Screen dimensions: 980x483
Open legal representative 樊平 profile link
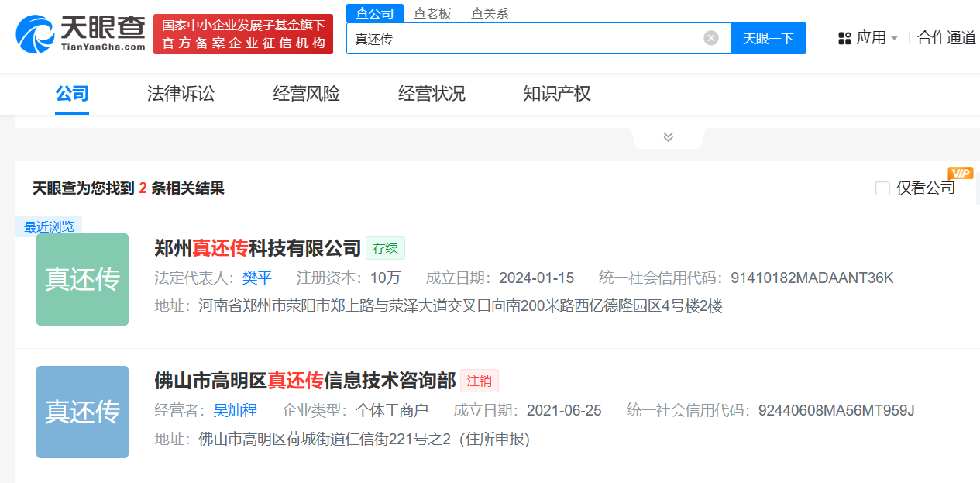256,278
